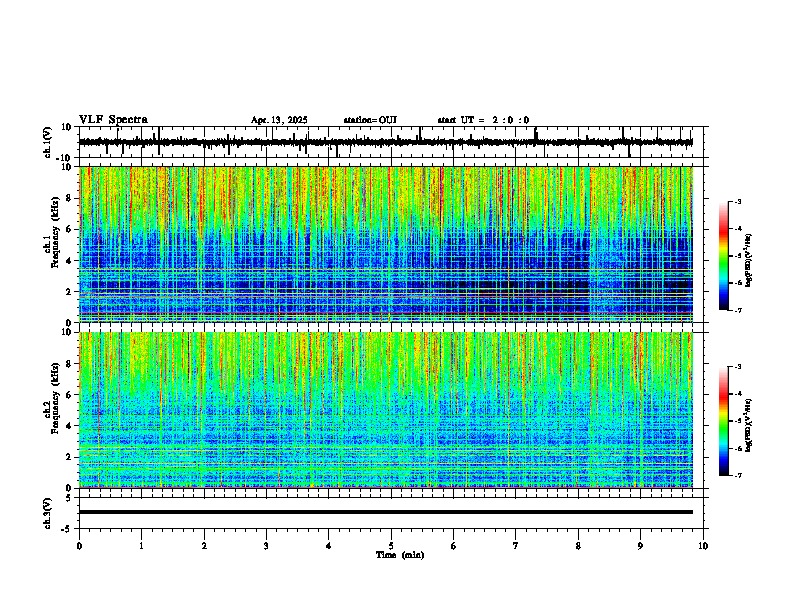Click the 'station=OUJ' label

click(370, 120)
